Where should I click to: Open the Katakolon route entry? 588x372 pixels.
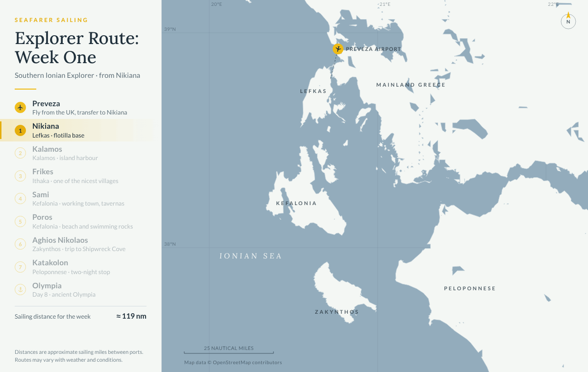click(80, 267)
